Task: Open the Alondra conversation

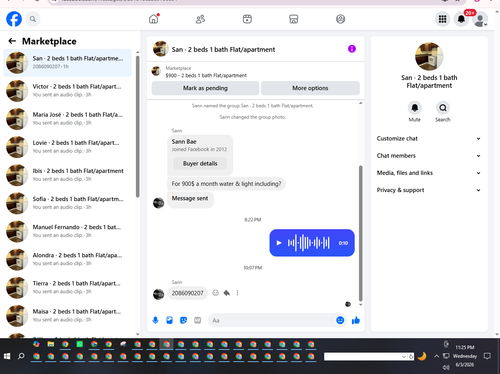Action: 67,259
